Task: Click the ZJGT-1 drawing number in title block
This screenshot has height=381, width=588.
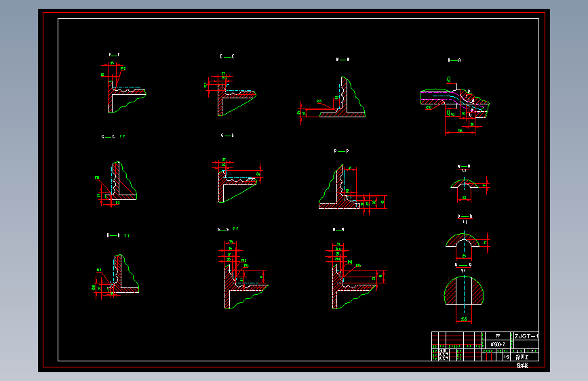Action: (526, 336)
